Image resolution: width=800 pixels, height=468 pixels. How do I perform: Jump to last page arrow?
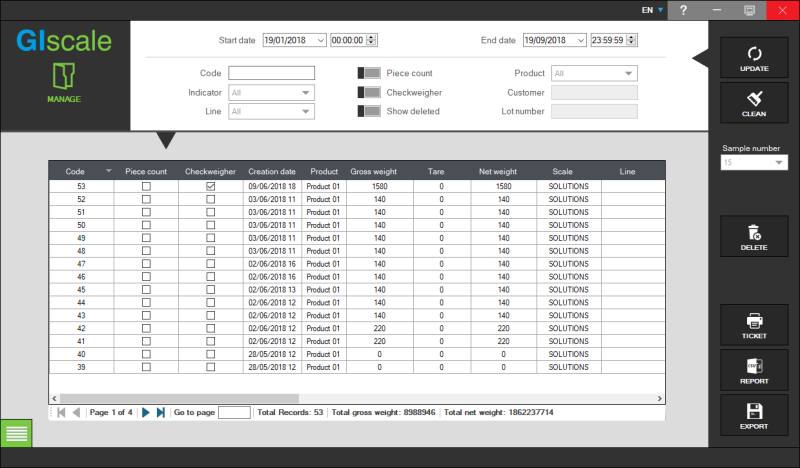[x=161, y=412]
